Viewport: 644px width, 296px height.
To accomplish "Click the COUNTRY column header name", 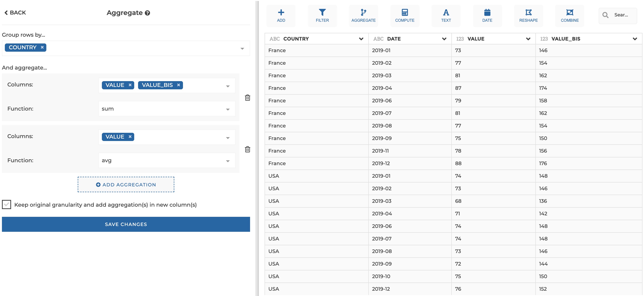I will tap(296, 39).
